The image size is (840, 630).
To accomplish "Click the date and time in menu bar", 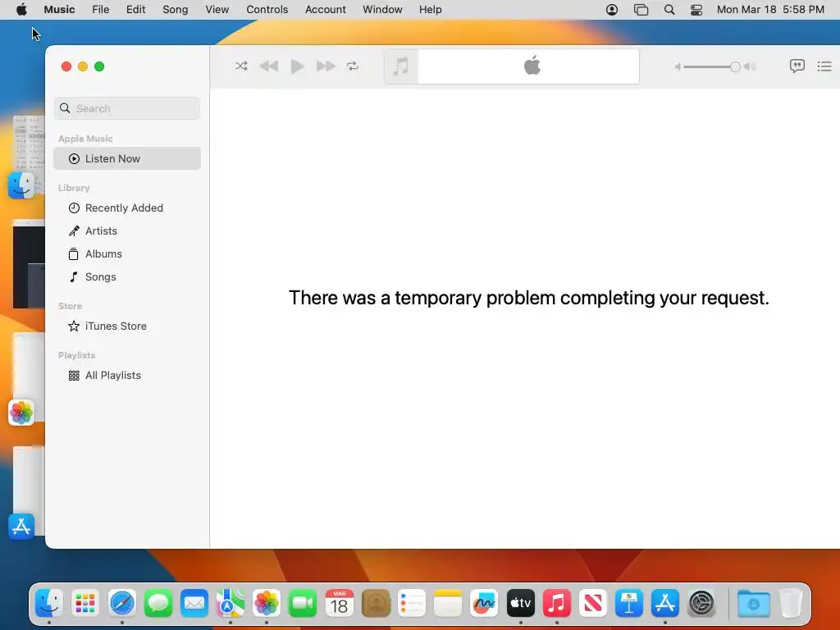I will click(x=770, y=10).
